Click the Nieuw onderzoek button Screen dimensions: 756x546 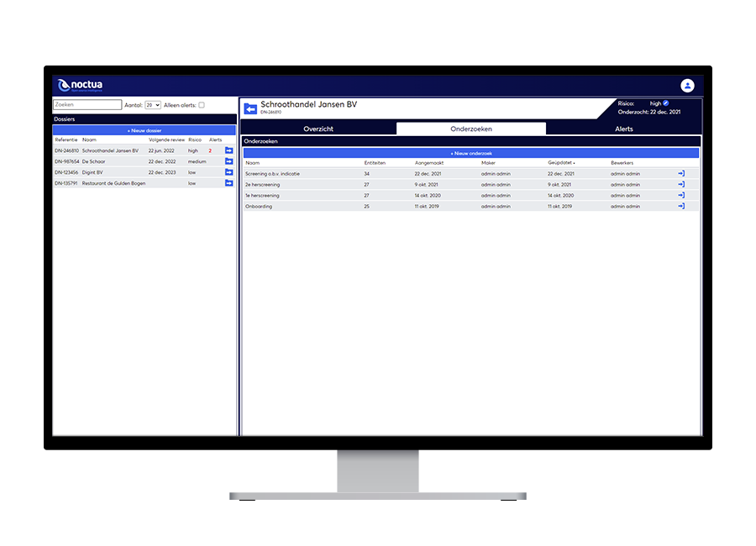(471, 154)
